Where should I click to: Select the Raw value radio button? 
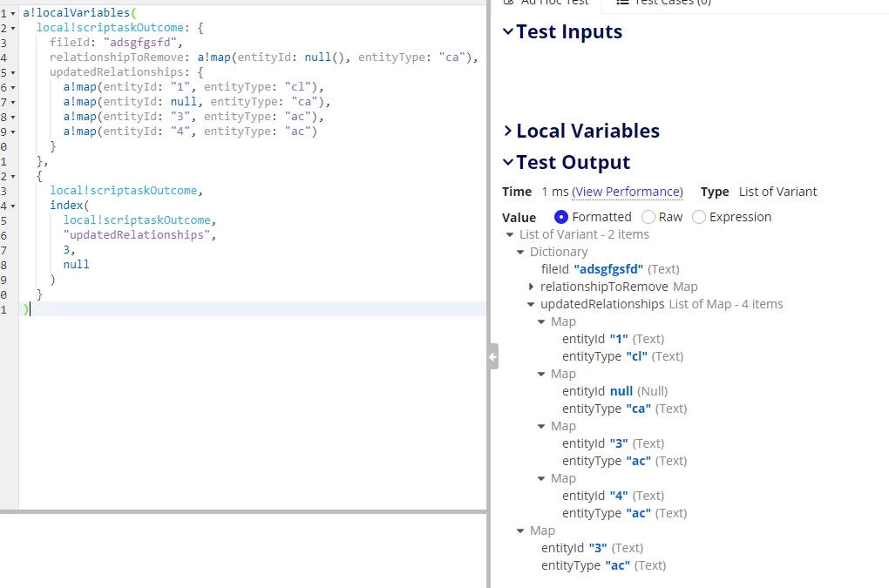(648, 217)
